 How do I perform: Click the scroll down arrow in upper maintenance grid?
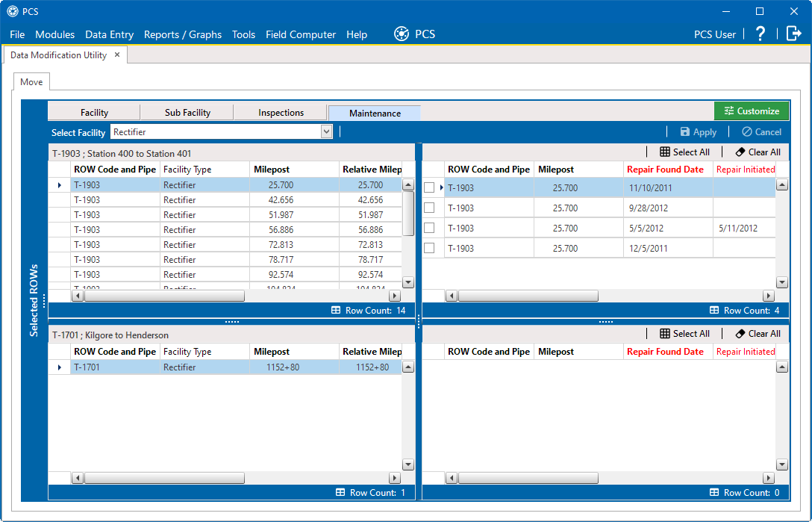pyautogui.click(x=782, y=282)
